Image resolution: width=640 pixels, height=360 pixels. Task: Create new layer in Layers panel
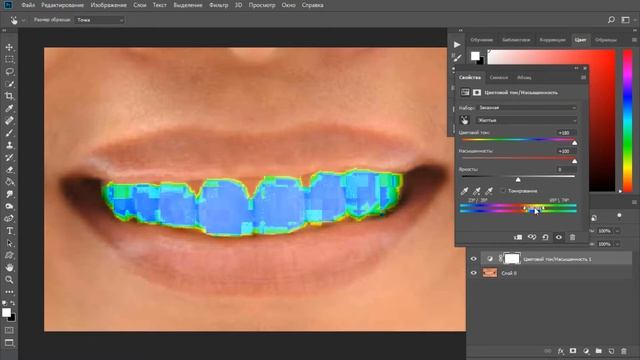coord(611,351)
